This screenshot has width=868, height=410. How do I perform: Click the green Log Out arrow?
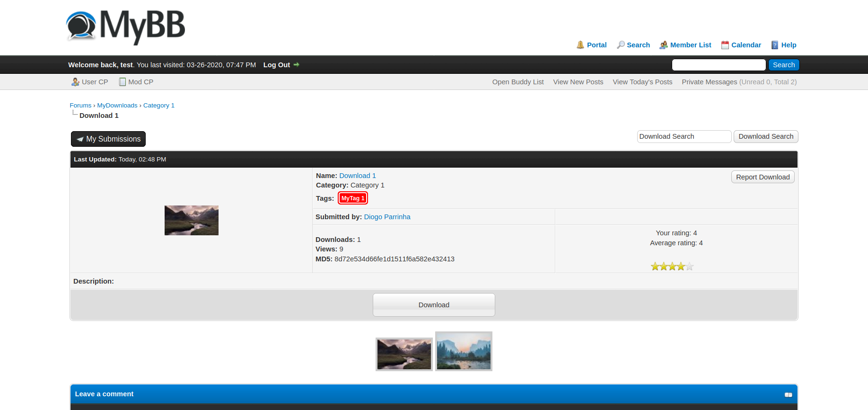tap(297, 65)
